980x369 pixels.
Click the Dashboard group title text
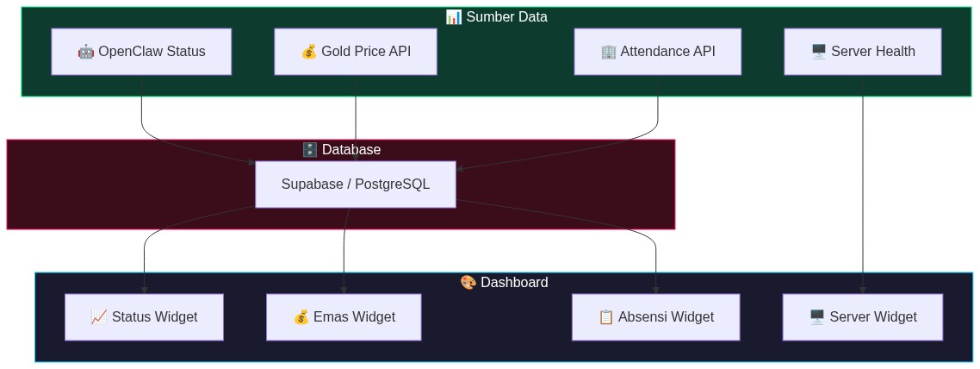[514, 283]
